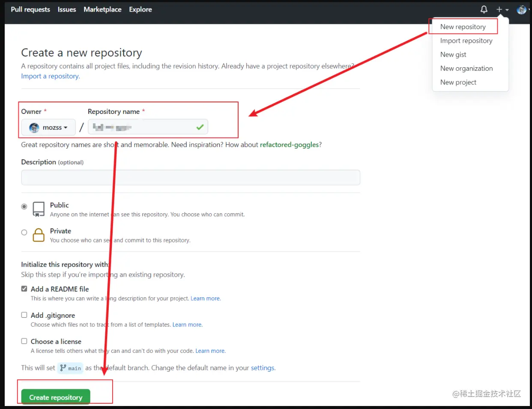Click the Create repository button
The height and width of the screenshot is (409, 532).
[x=56, y=397]
